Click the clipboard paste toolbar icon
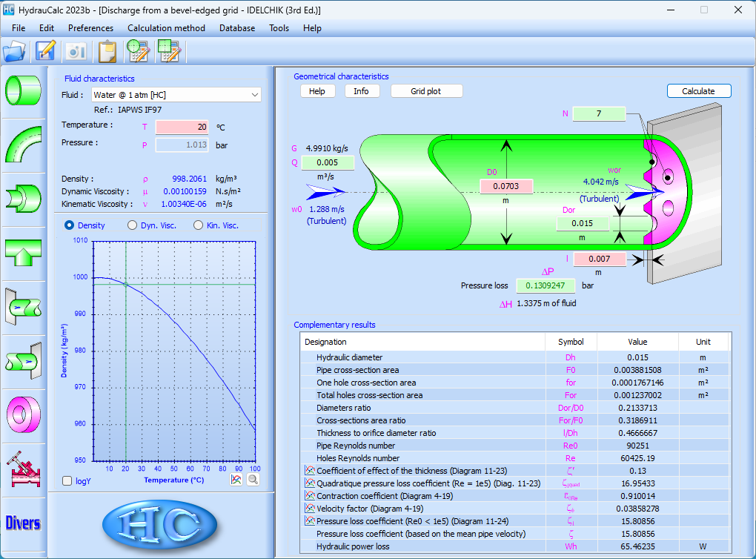 click(x=107, y=50)
